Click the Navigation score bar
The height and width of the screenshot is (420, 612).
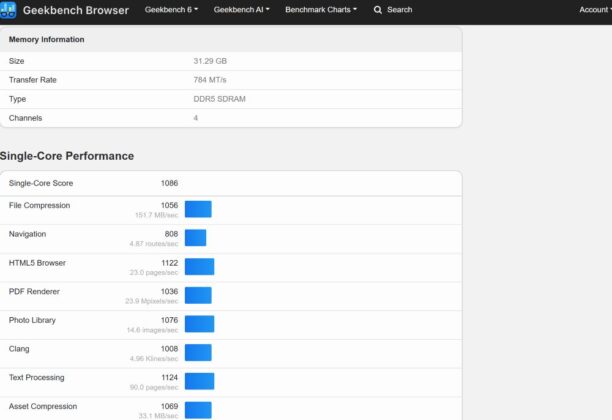pyautogui.click(x=196, y=238)
